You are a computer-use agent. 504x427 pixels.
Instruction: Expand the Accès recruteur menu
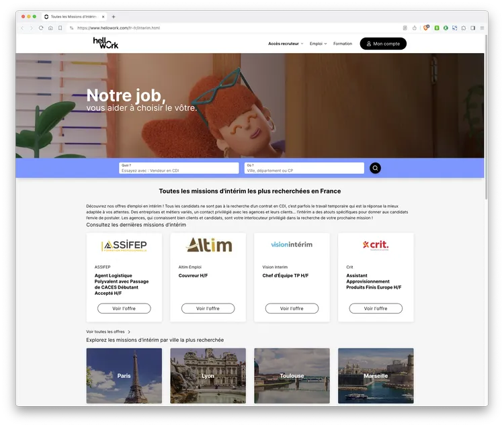point(286,44)
